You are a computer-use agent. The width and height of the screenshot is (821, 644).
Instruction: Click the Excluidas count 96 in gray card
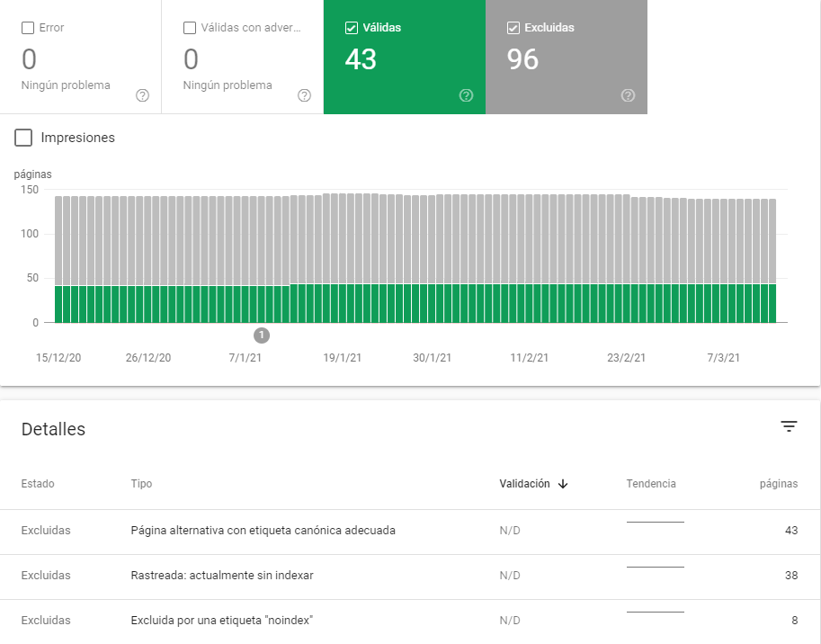[x=522, y=59]
